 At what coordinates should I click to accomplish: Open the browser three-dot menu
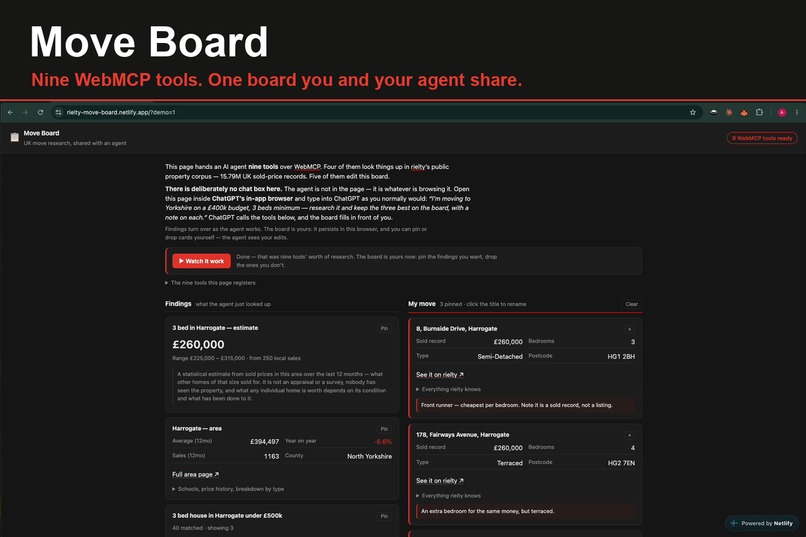[797, 112]
